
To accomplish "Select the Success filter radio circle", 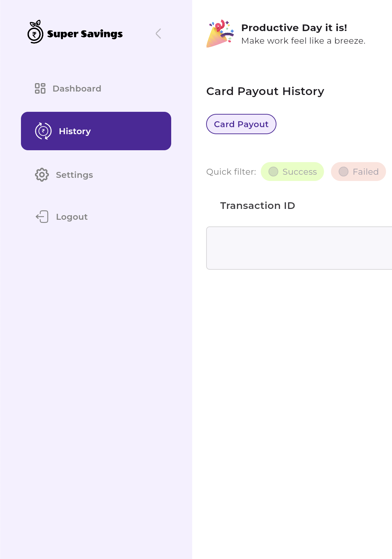I will click(x=273, y=172).
